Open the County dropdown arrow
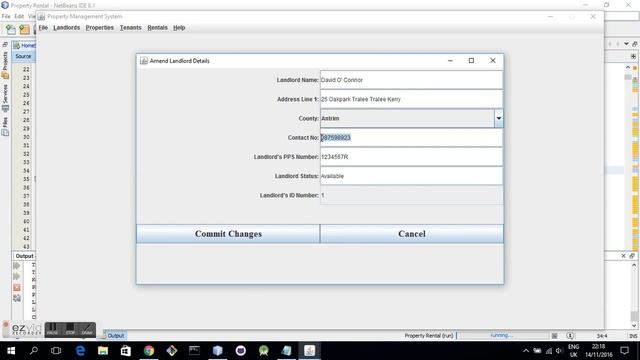Viewport: 640px width, 360px height. [x=499, y=118]
